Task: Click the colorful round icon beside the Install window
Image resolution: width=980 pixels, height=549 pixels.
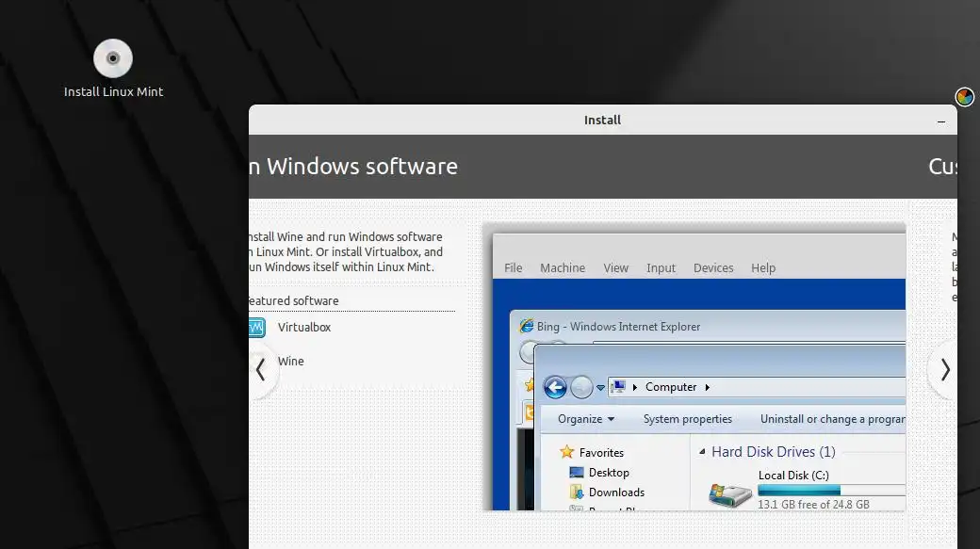Action: tap(964, 97)
